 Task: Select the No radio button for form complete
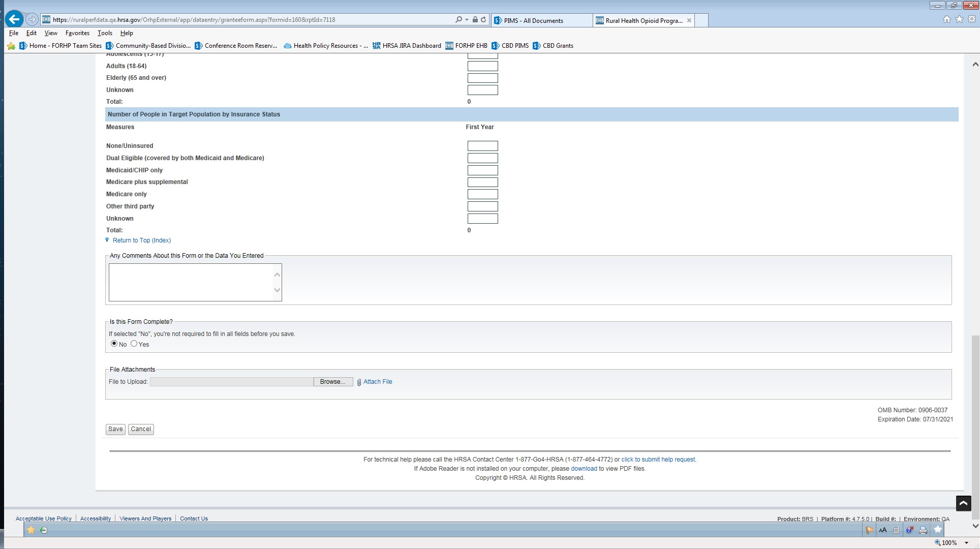click(114, 344)
